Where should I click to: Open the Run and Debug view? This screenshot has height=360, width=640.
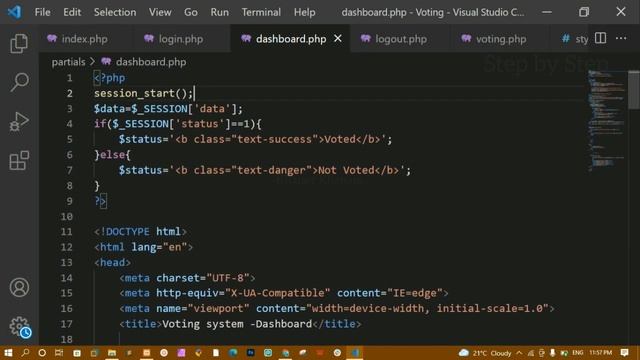click(19, 121)
